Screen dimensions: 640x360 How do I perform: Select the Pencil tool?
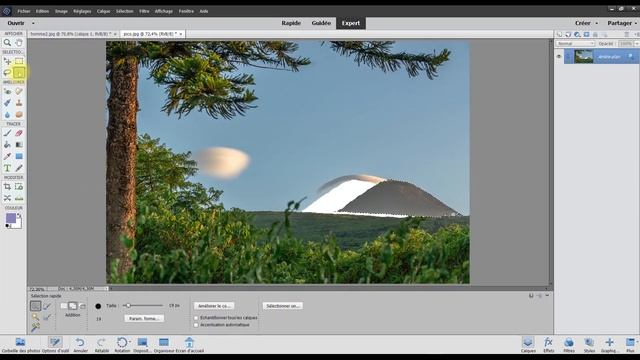pos(19,168)
